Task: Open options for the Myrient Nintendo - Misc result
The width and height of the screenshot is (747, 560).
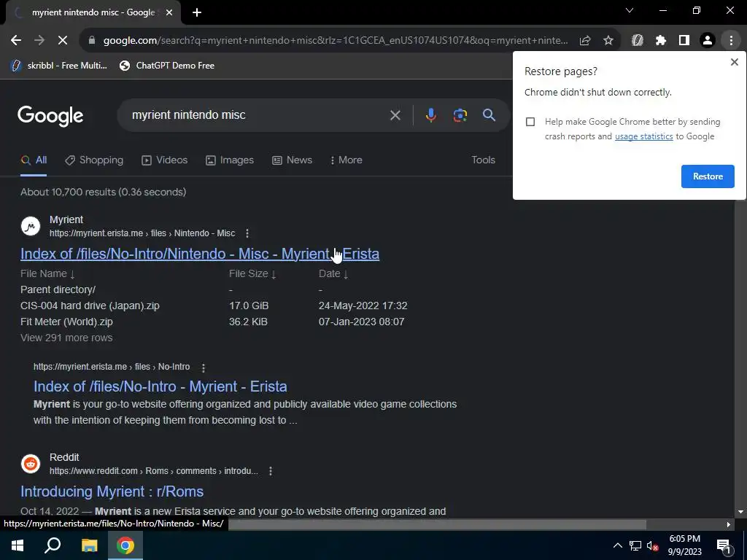Action: [x=247, y=233]
